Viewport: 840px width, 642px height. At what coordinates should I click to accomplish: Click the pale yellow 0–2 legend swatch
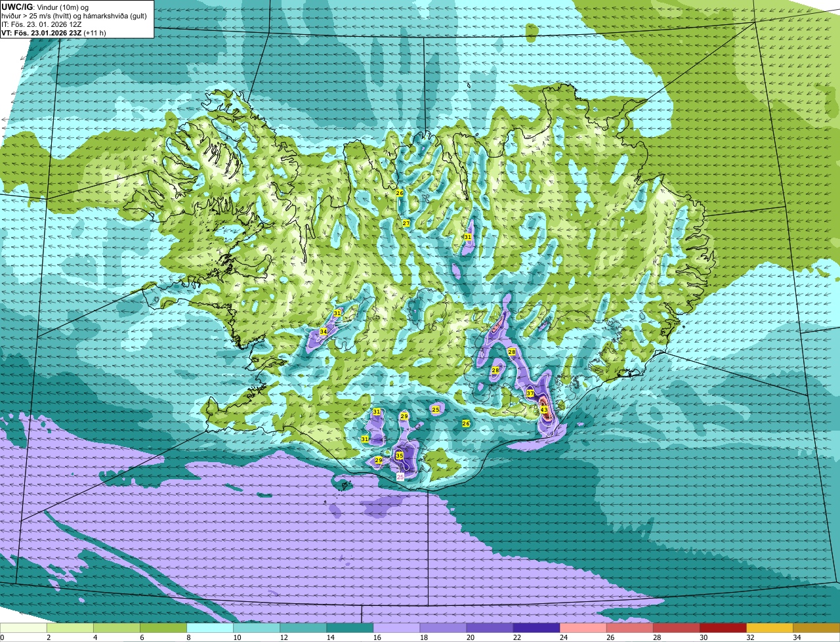(24, 628)
